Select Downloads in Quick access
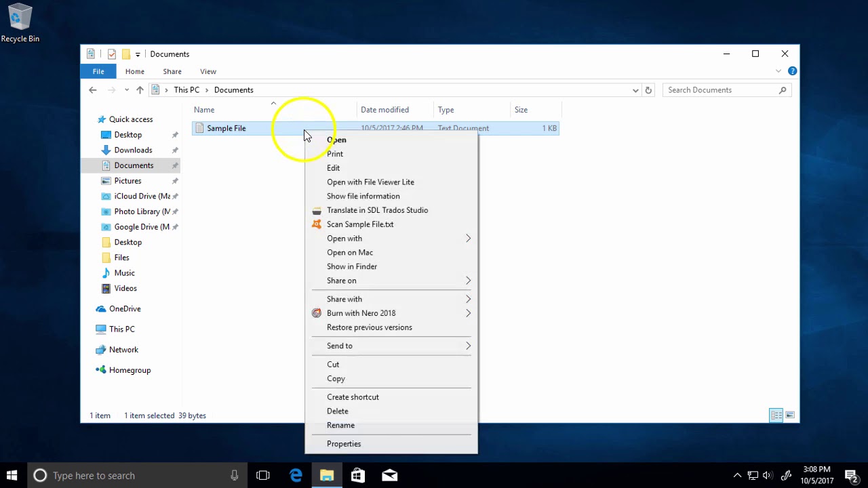 pyautogui.click(x=133, y=150)
